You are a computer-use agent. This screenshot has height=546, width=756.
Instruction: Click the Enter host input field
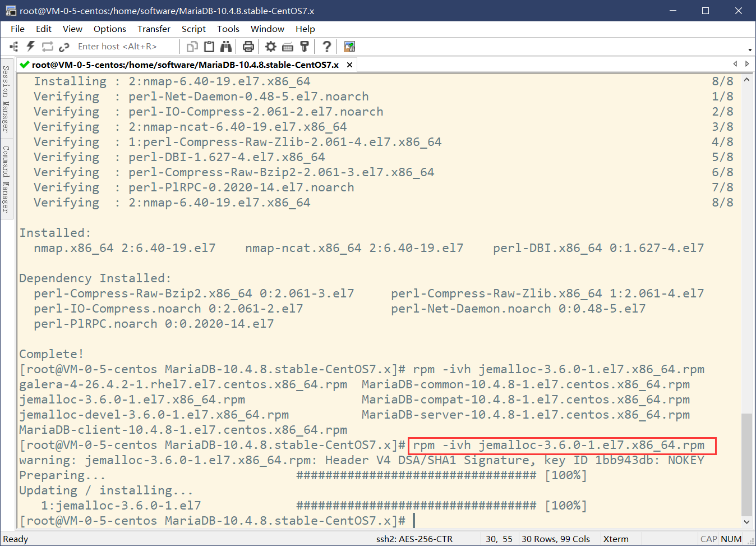click(127, 47)
